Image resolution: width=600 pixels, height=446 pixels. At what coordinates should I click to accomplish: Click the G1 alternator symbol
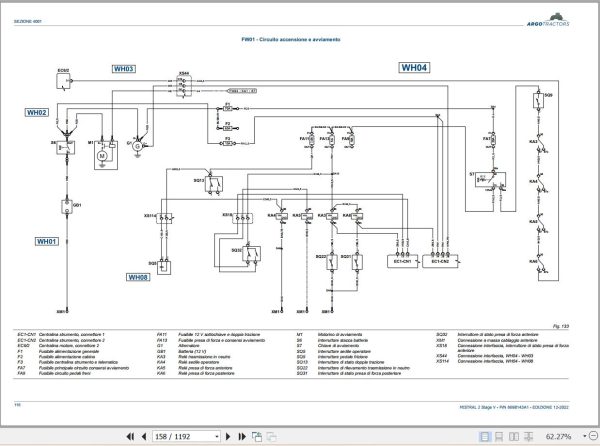[x=137, y=146]
